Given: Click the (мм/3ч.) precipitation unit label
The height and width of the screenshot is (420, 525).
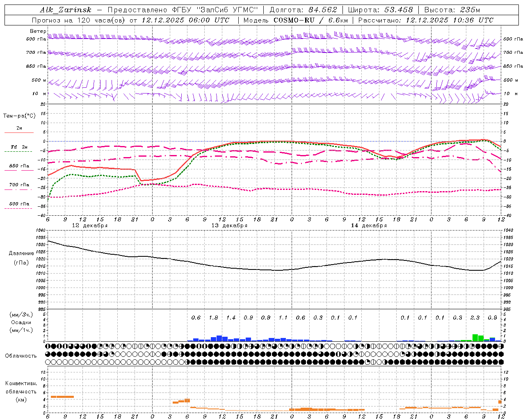Looking at the screenshot, I should pyautogui.click(x=21, y=314).
